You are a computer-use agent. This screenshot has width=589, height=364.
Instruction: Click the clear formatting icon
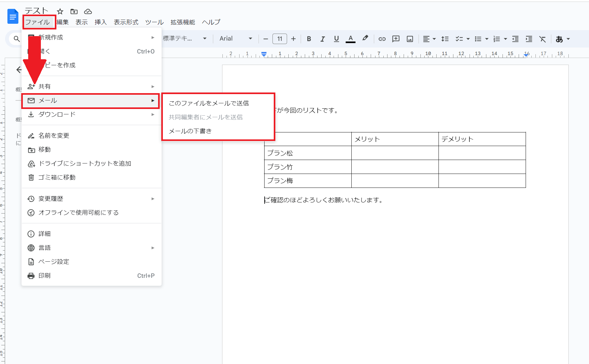coord(542,39)
